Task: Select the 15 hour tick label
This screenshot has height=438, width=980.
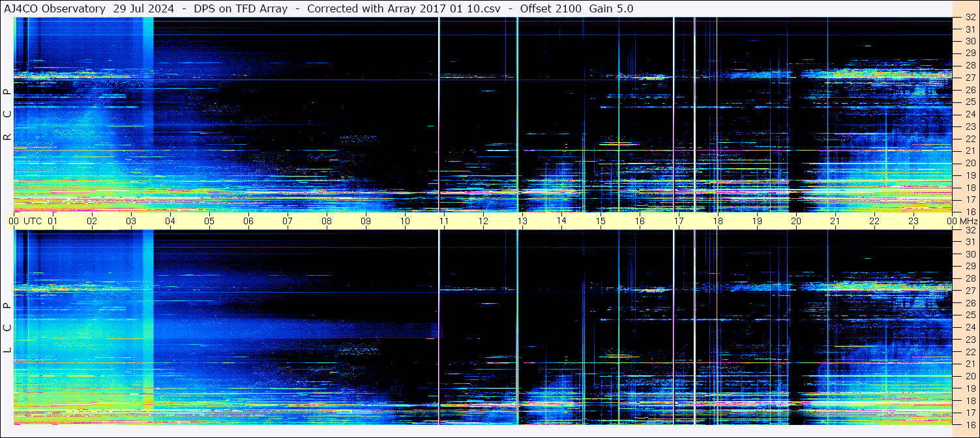Action: [x=601, y=221]
